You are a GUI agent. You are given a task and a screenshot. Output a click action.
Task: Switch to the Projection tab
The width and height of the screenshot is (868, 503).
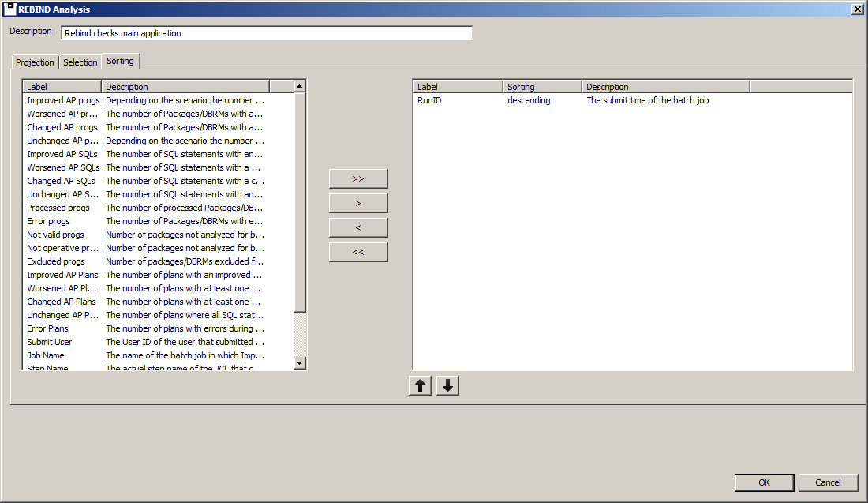coord(35,62)
